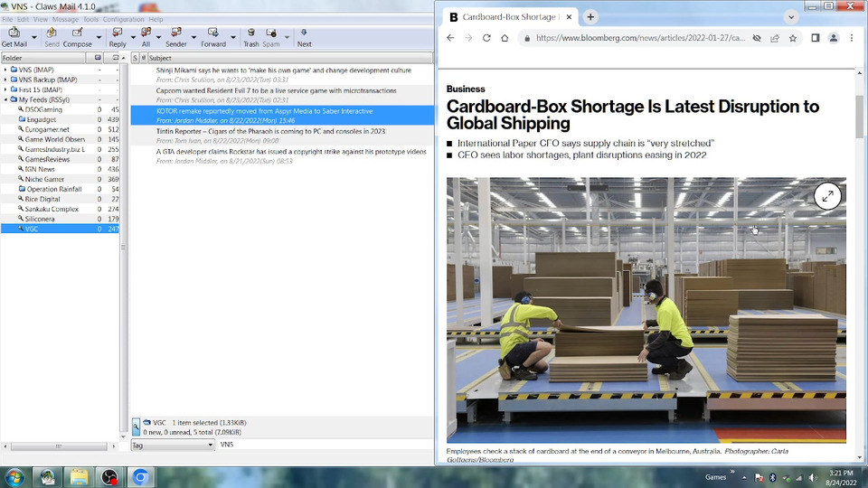Image resolution: width=868 pixels, height=488 pixels.
Task: Click the Share page icon in address bar
Action: (775, 38)
